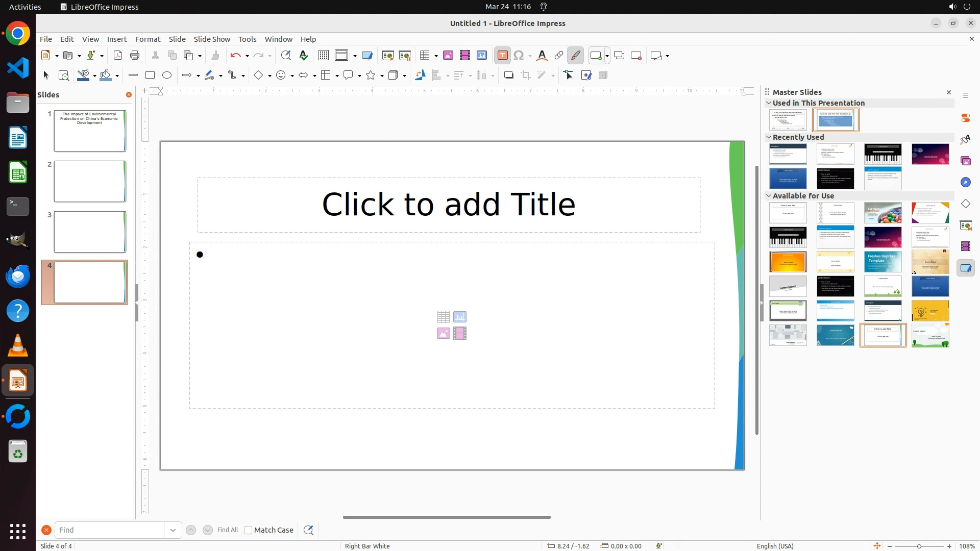Open the Format menu
The image size is (980, 551).
click(148, 39)
